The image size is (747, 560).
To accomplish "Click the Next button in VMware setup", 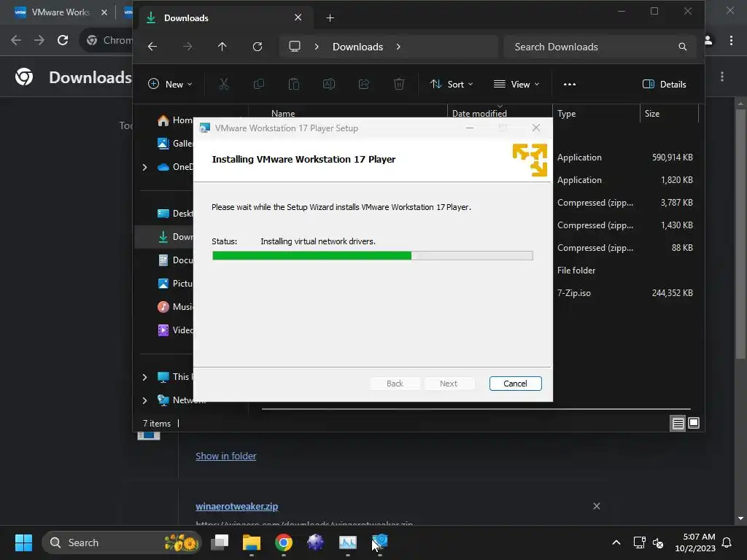I will click(449, 384).
